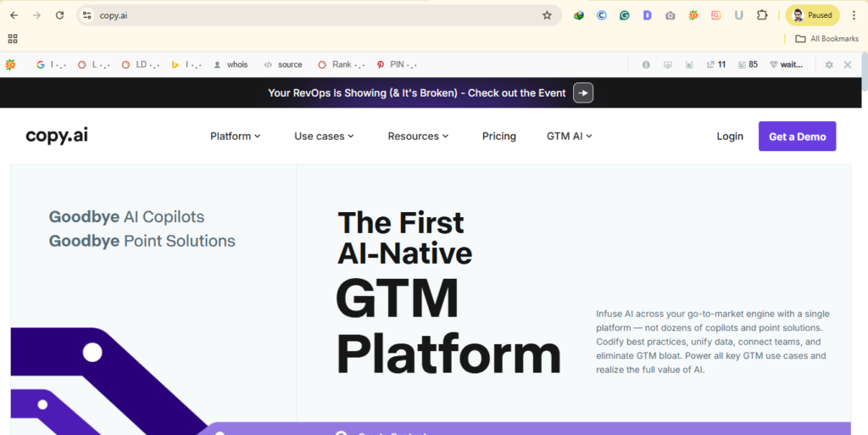Click the Paused profile button

coord(813,15)
